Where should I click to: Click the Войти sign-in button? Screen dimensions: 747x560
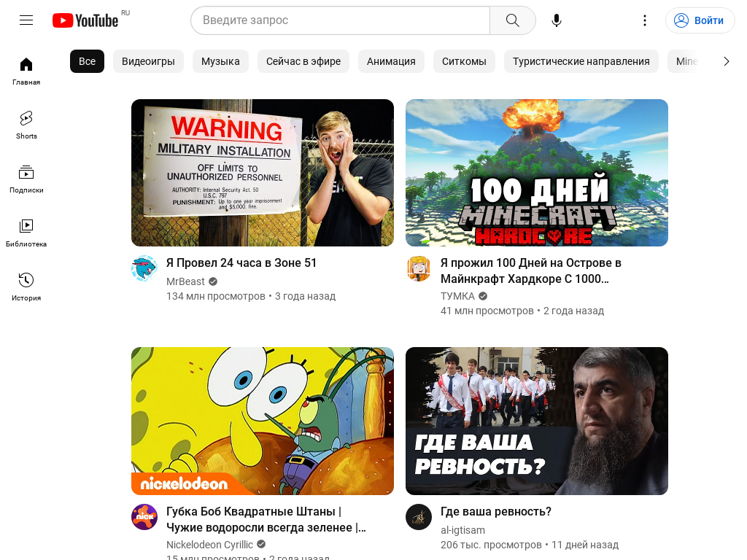(700, 20)
